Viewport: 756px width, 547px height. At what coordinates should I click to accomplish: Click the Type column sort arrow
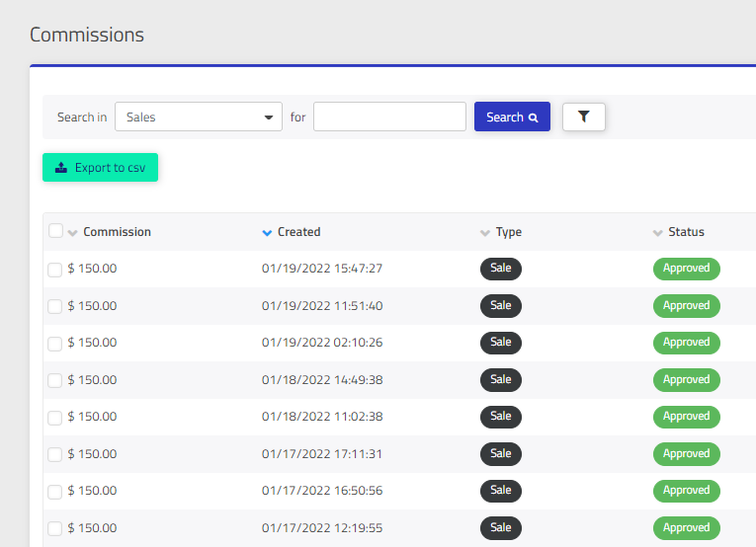[485, 233]
